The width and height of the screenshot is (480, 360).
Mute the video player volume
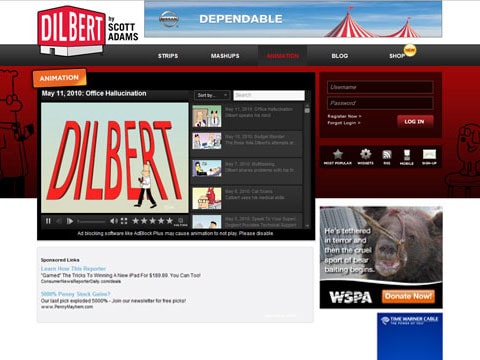(x=114, y=221)
